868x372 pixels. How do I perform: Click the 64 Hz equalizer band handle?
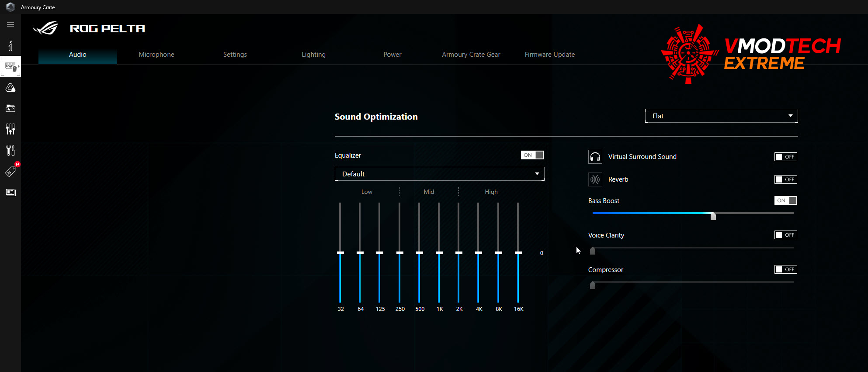point(360,253)
